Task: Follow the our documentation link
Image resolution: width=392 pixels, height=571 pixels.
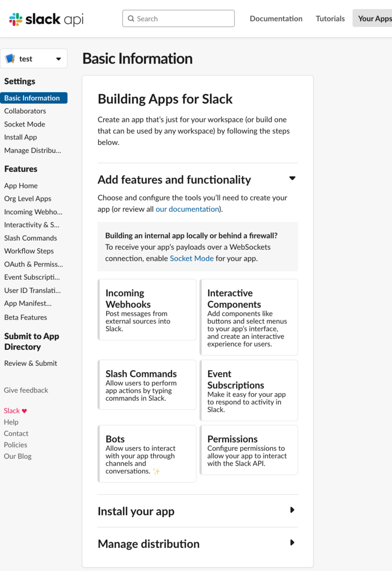Action: coord(187,209)
